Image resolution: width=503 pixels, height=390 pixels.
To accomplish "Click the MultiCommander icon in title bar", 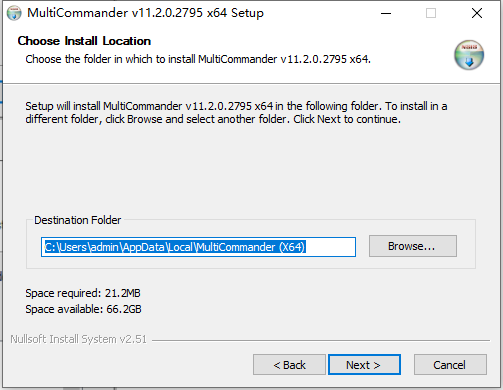I will (x=14, y=13).
